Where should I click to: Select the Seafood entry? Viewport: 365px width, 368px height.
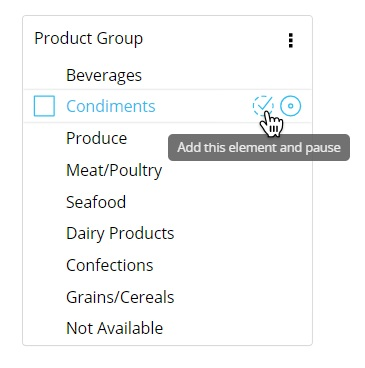pyautogui.click(x=96, y=202)
